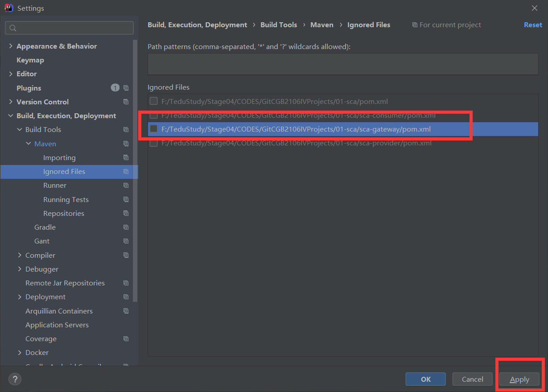Open the Plugins settings page
Screen dimensions: 548x392
click(29, 88)
